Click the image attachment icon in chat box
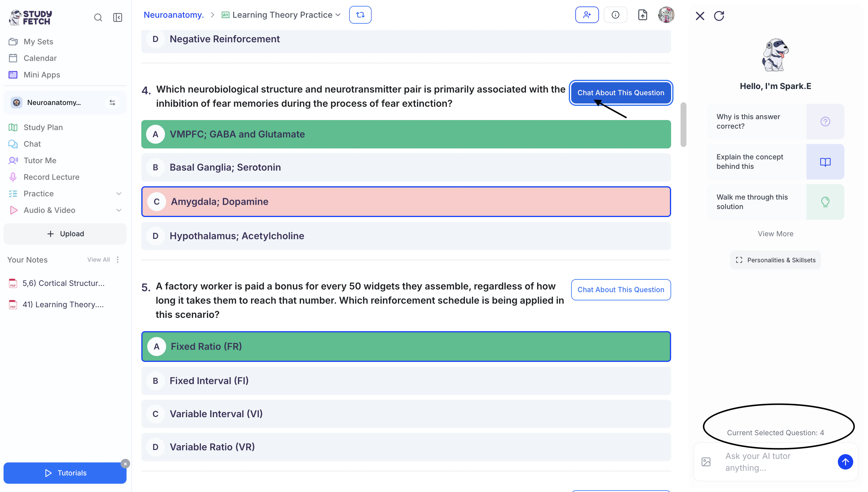This screenshot has width=868, height=492. 706,462
